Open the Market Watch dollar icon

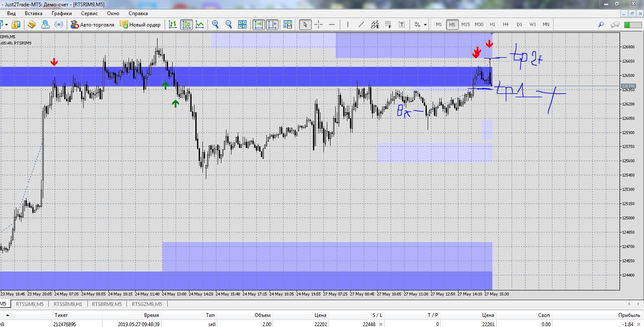(x=16, y=24)
